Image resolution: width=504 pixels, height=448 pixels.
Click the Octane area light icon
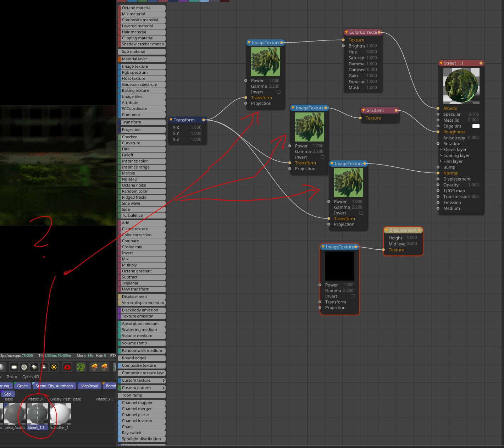[x=14, y=367]
